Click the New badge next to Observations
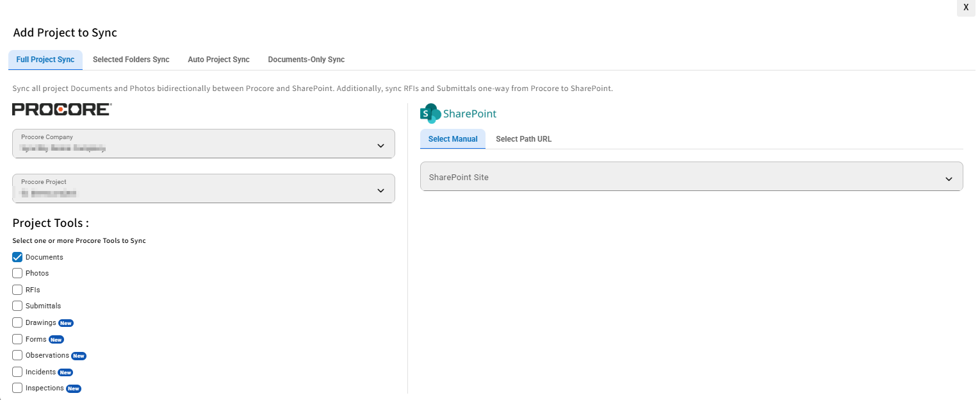The image size is (980, 400). pos(79,356)
